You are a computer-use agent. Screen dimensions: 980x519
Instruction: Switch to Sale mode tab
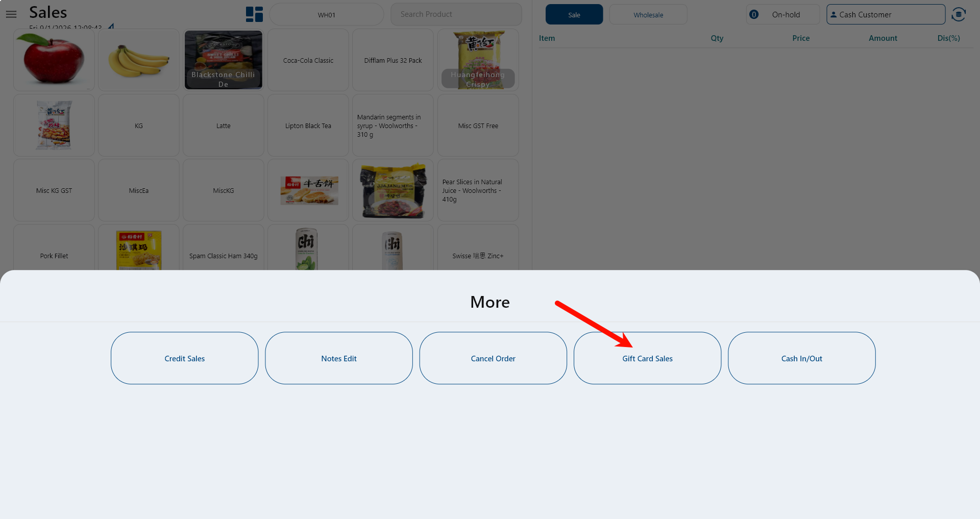(574, 15)
